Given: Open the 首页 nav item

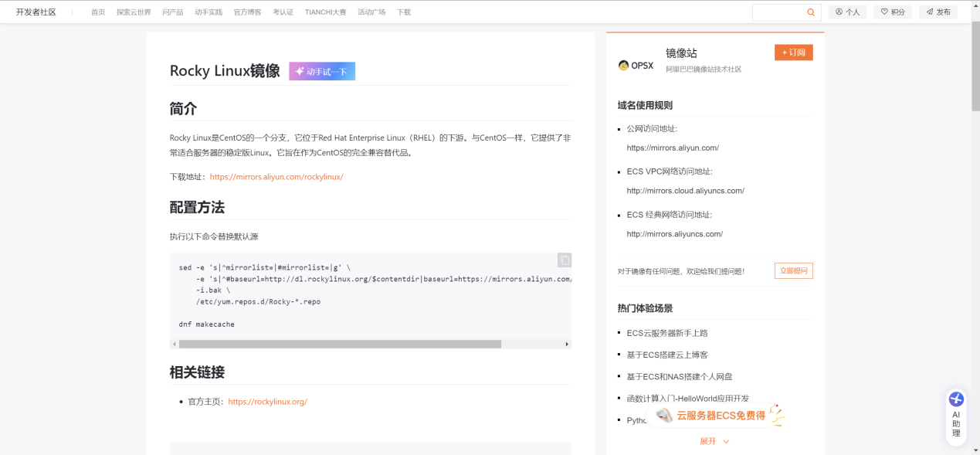Looking at the screenshot, I should click(x=98, y=12).
